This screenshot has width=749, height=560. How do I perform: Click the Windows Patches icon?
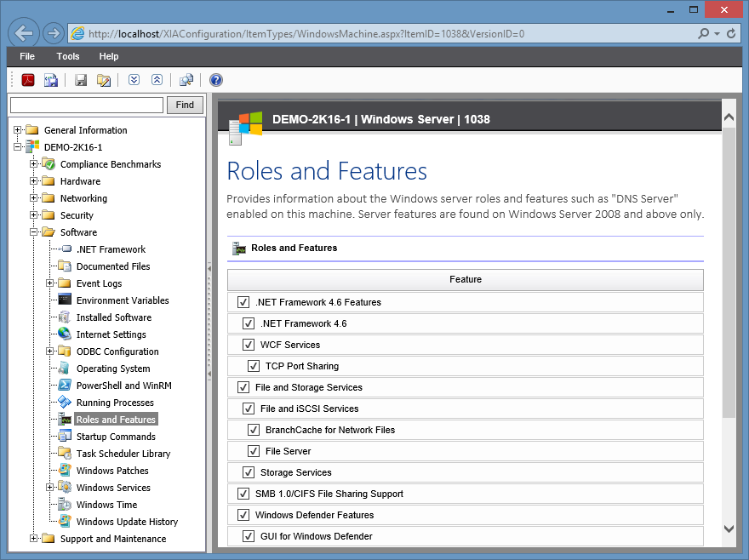click(x=65, y=470)
